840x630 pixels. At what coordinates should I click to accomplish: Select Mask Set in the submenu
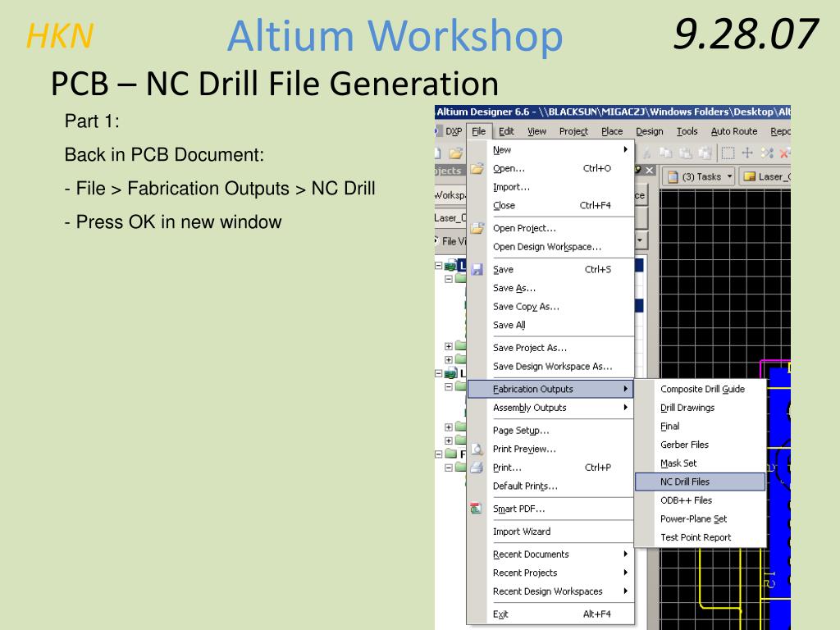(x=701, y=463)
